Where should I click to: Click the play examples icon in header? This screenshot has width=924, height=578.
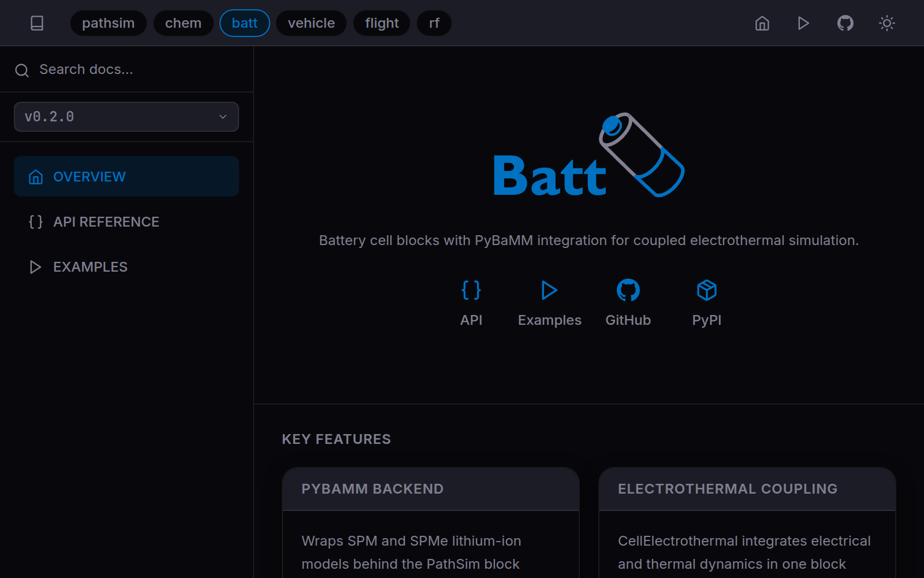pyautogui.click(x=803, y=23)
